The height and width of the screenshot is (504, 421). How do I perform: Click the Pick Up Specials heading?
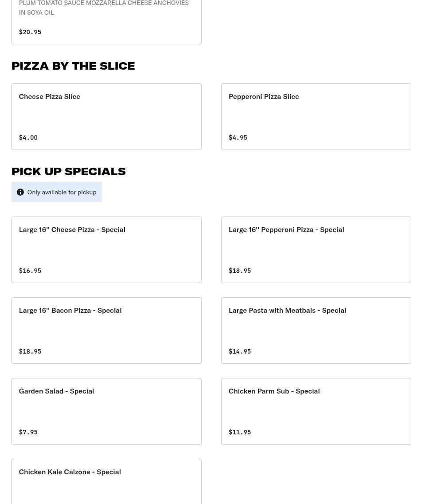(69, 171)
